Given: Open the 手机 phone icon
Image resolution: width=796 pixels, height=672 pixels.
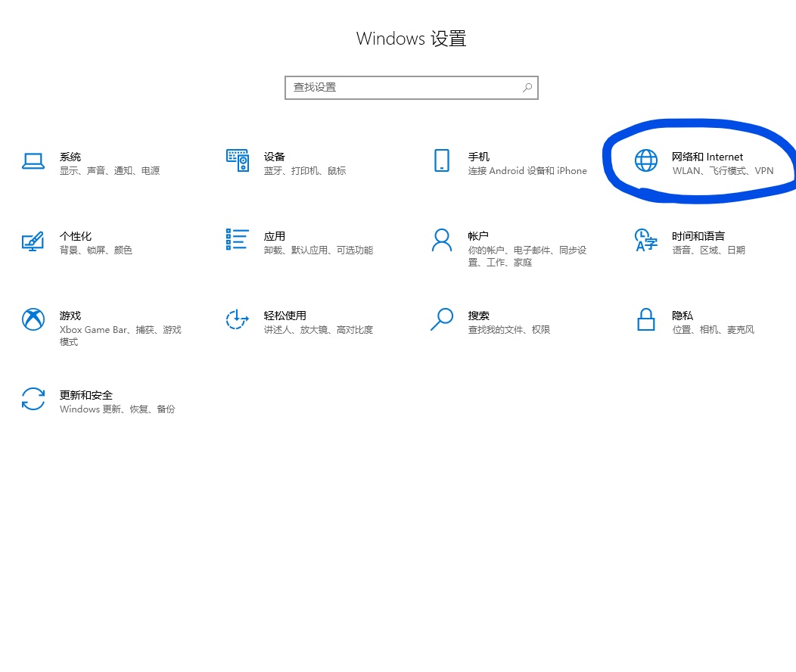Looking at the screenshot, I should click(x=442, y=160).
